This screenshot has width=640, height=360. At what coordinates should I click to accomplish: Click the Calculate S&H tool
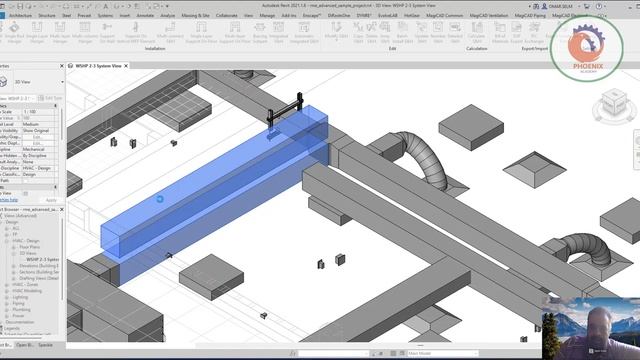coord(476,33)
